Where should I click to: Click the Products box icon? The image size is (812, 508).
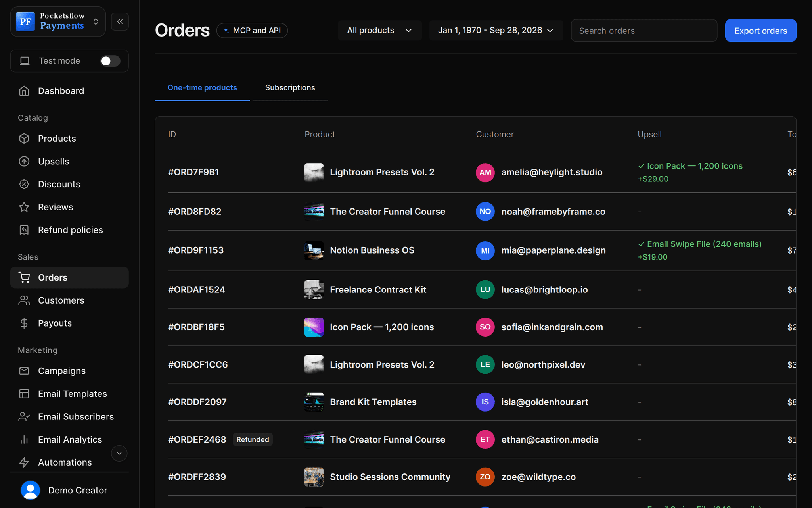click(x=24, y=139)
